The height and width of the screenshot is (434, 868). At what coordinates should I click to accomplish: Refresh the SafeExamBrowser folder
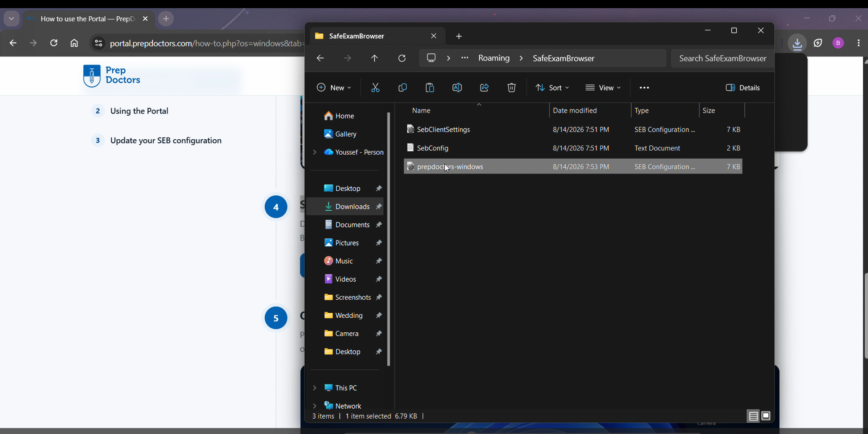[402, 58]
